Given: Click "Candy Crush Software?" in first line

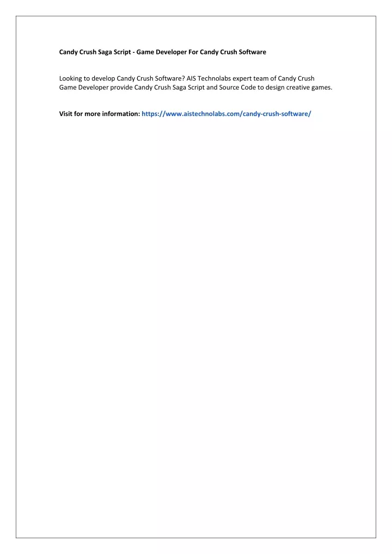Looking at the screenshot, I should (151, 78).
